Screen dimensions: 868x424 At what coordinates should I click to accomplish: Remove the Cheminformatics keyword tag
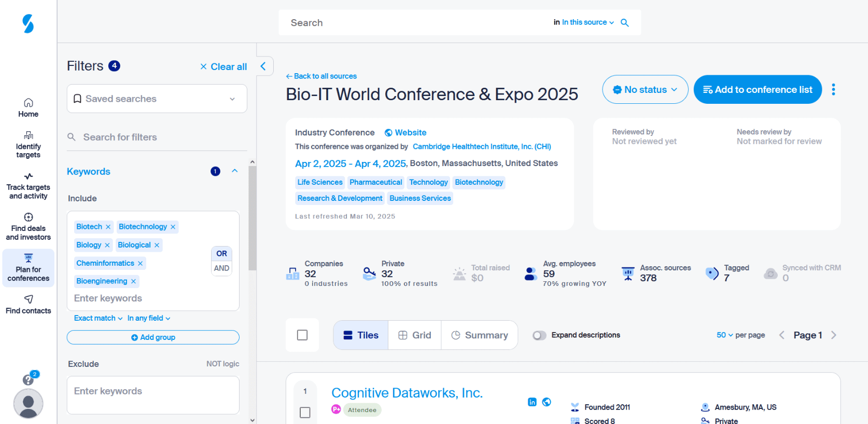140,263
